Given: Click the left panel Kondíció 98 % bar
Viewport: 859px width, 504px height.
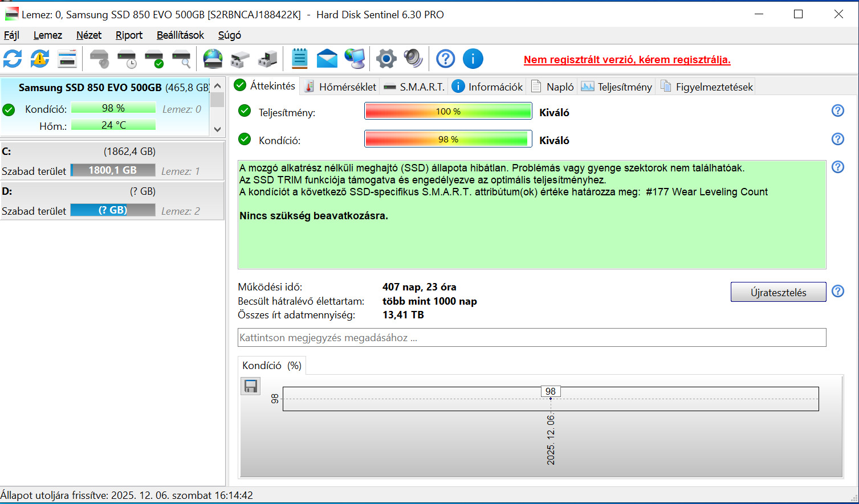Looking at the screenshot, I should point(113,108).
